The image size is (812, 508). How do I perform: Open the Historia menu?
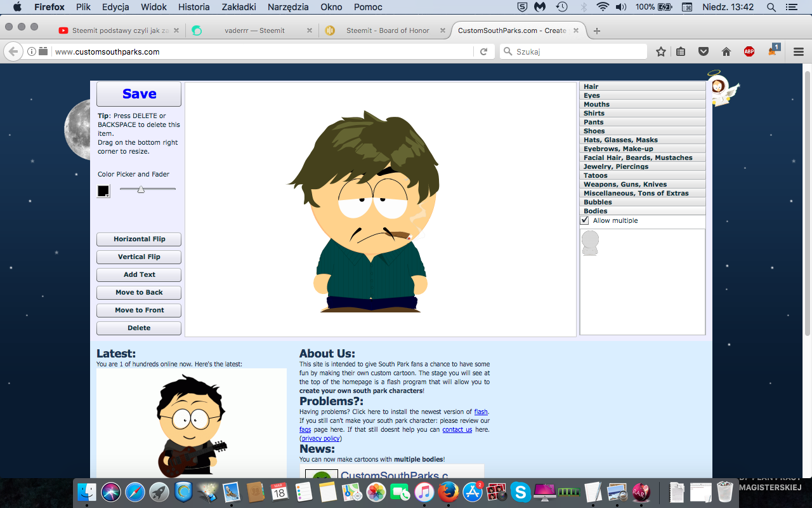[194, 7]
